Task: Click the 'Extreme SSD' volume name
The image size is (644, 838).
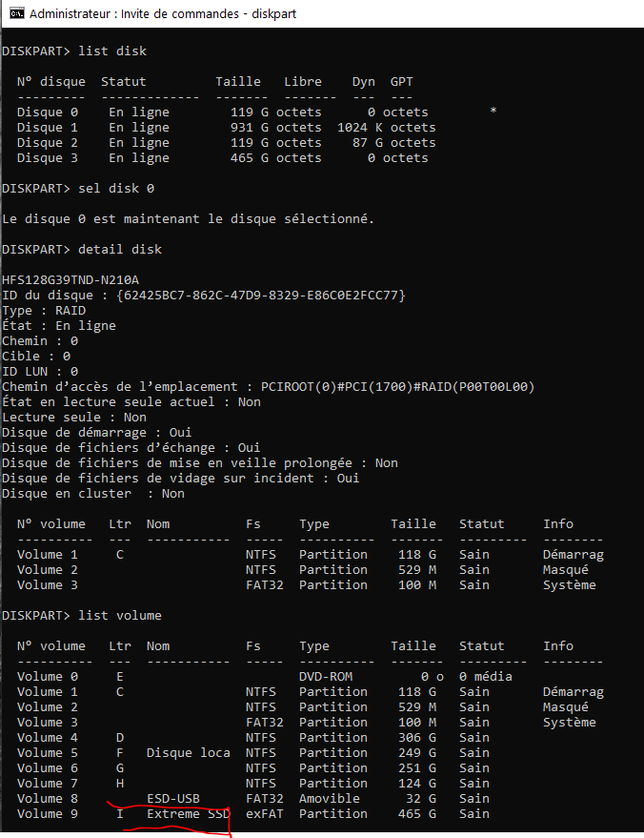Action: [189, 814]
